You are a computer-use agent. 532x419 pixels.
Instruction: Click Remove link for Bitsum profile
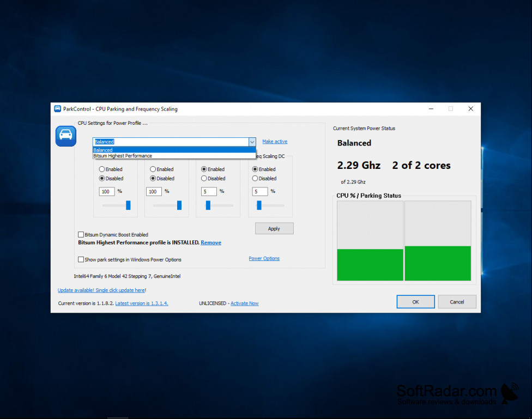point(211,242)
